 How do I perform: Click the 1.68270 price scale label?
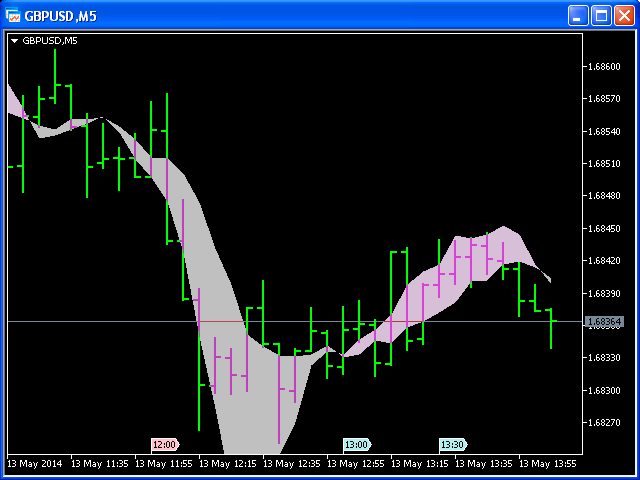(x=604, y=422)
